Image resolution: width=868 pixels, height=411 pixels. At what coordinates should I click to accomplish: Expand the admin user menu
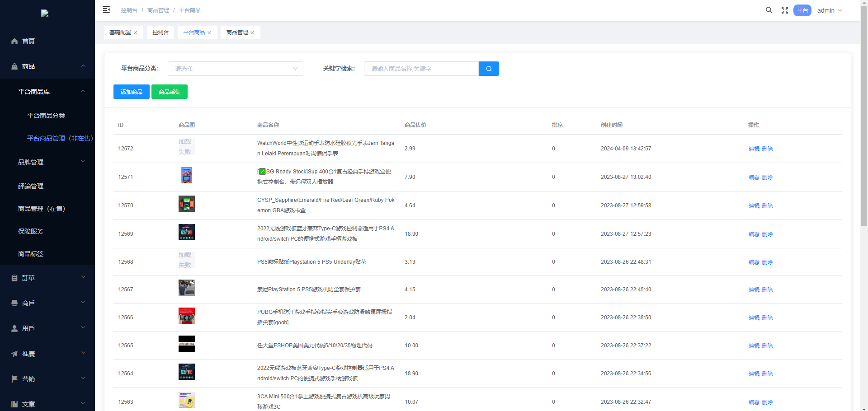830,10
